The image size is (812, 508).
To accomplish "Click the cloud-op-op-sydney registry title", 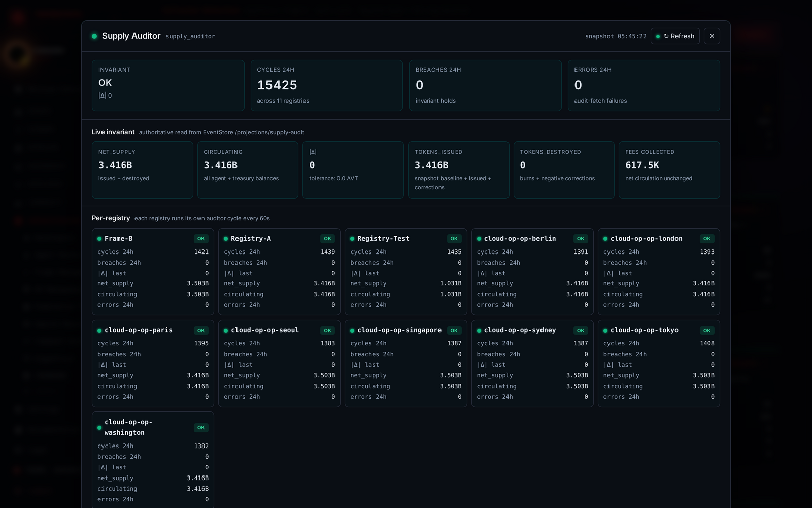I will [x=520, y=330].
